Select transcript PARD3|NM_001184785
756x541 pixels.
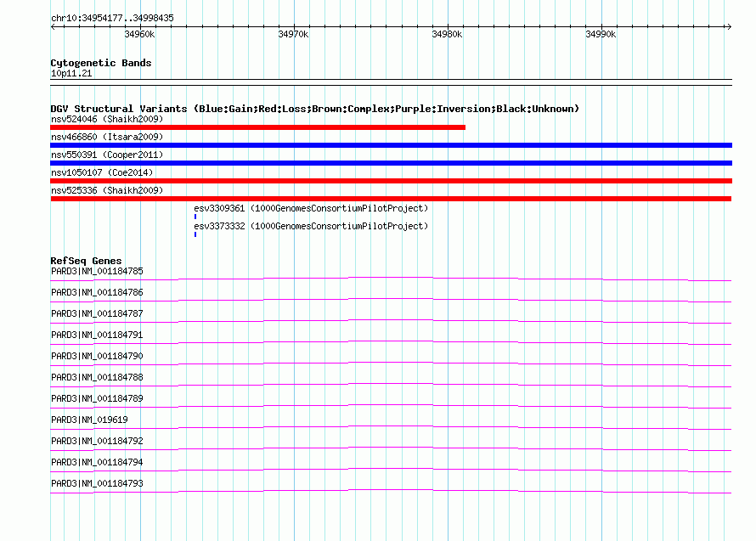click(x=97, y=272)
